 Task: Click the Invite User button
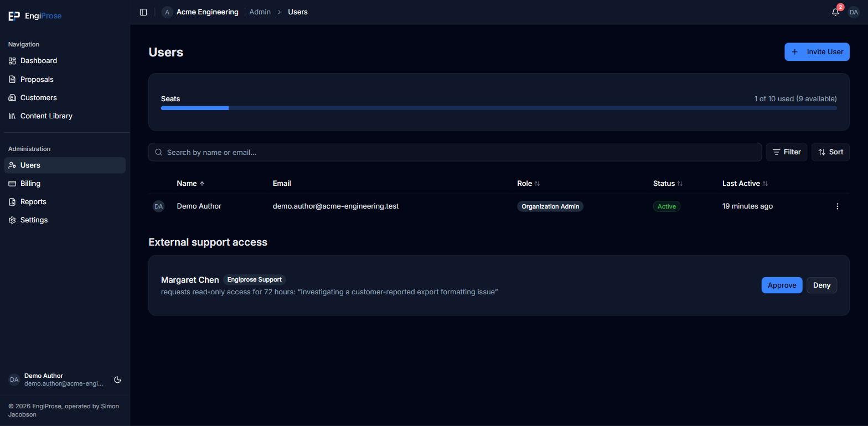click(817, 52)
